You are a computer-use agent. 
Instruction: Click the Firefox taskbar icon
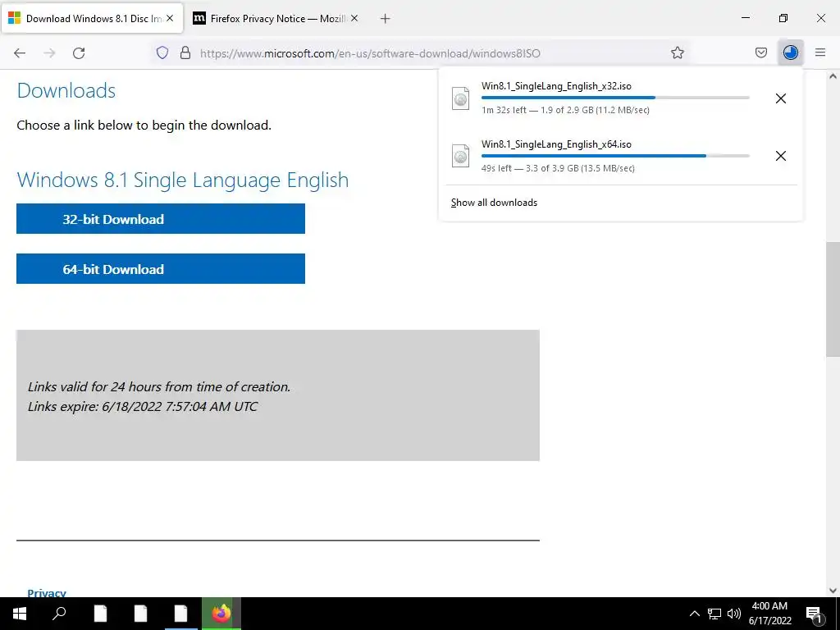pyautogui.click(x=221, y=614)
